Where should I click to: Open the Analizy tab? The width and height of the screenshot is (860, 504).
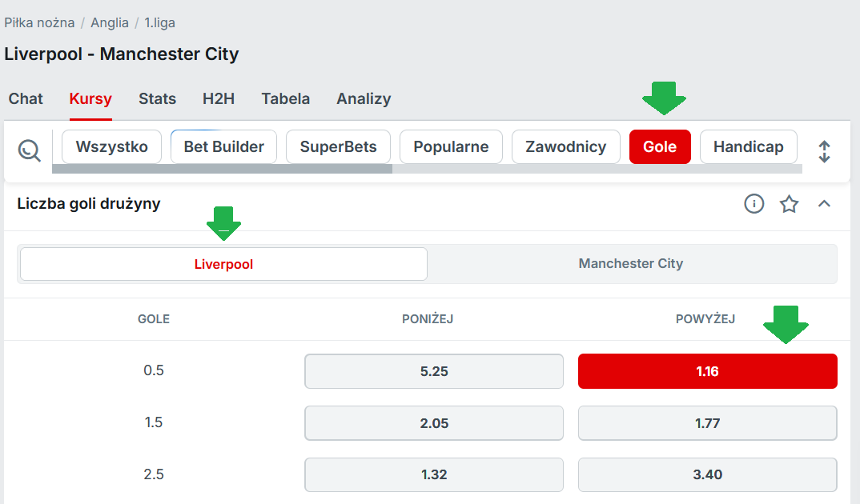pyautogui.click(x=364, y=99)
